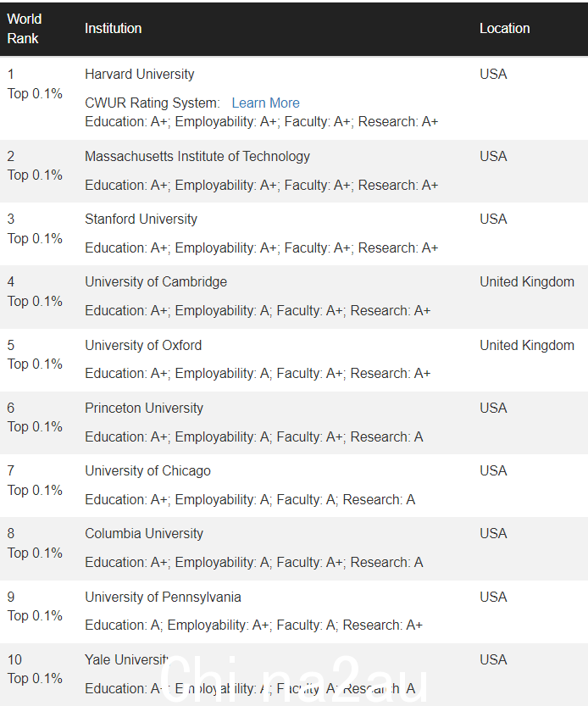Image resolution: width=588 pixels, height=706 pixels.
Task: Click Stanford University entry
Action: 141,220
